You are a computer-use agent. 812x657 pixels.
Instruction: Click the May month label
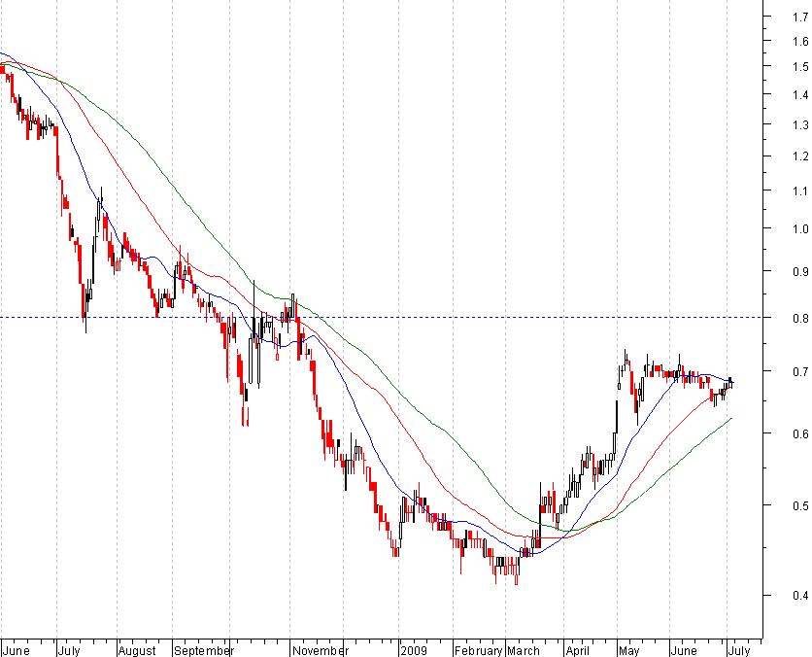[x=629, y=650]
